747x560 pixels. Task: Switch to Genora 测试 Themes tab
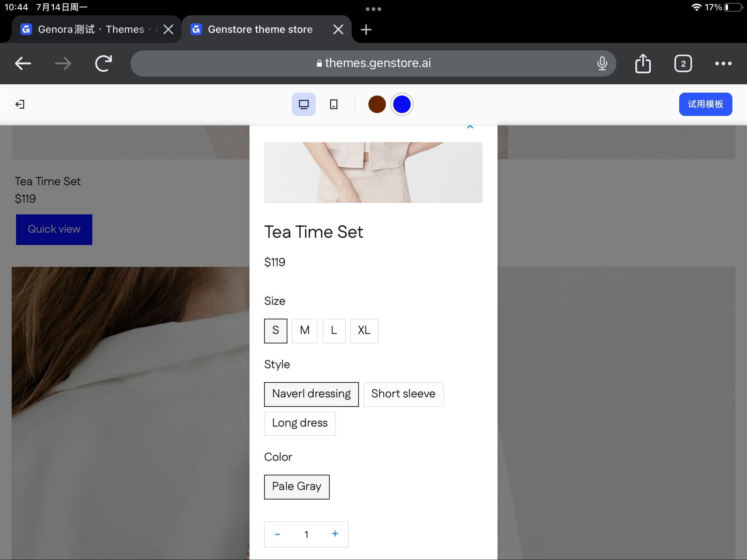[91, 29]
